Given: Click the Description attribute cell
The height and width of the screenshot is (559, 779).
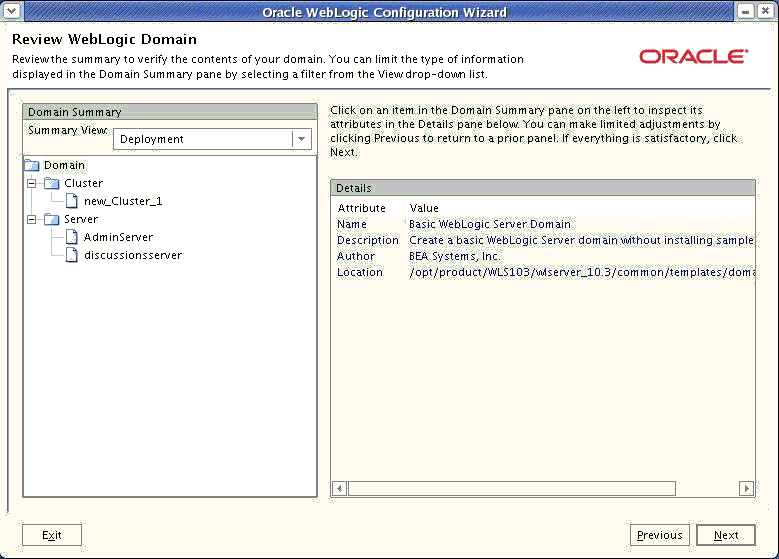Looking at the screenshot, I should pos(368,240).
